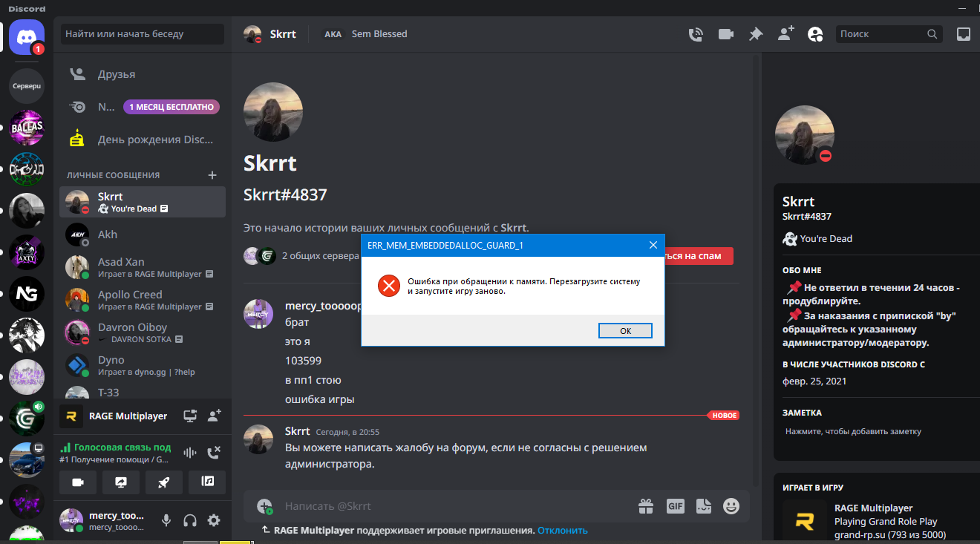Start a voice call with Skrrt
Viewport: 980px width, 544px height.
696,34
